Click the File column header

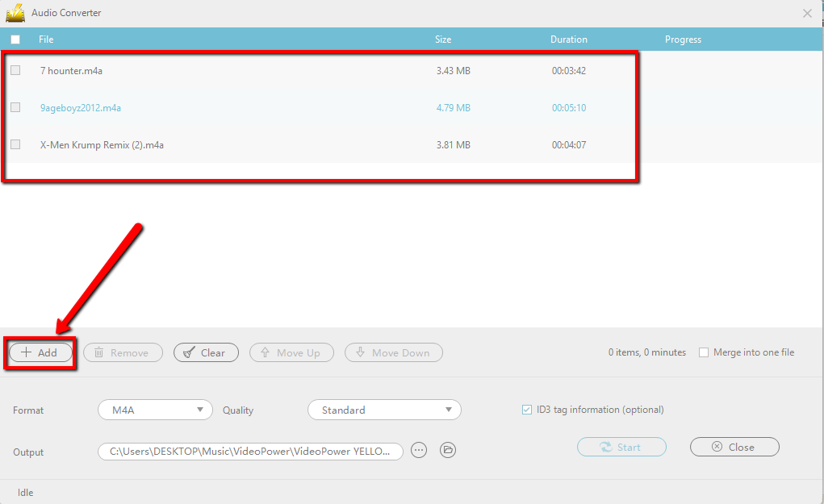pyautogui.click(x=46, y=39)
